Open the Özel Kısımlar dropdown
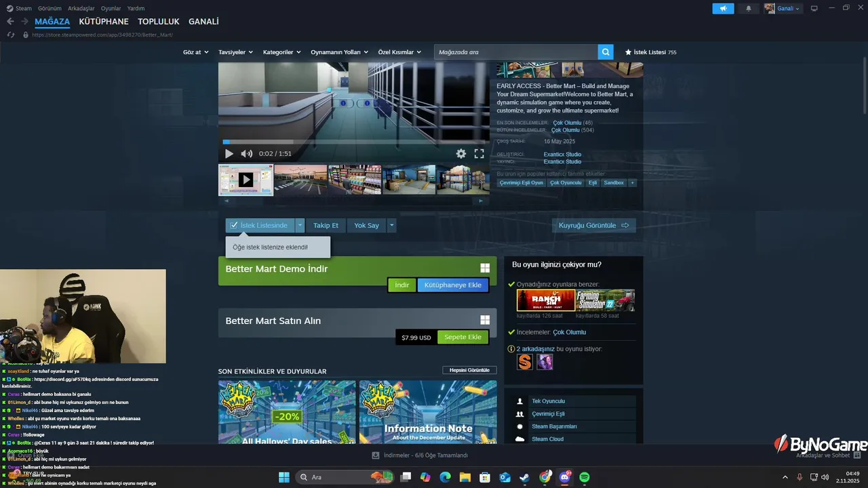The image size is (868, 488). click(x=399, y=52)
